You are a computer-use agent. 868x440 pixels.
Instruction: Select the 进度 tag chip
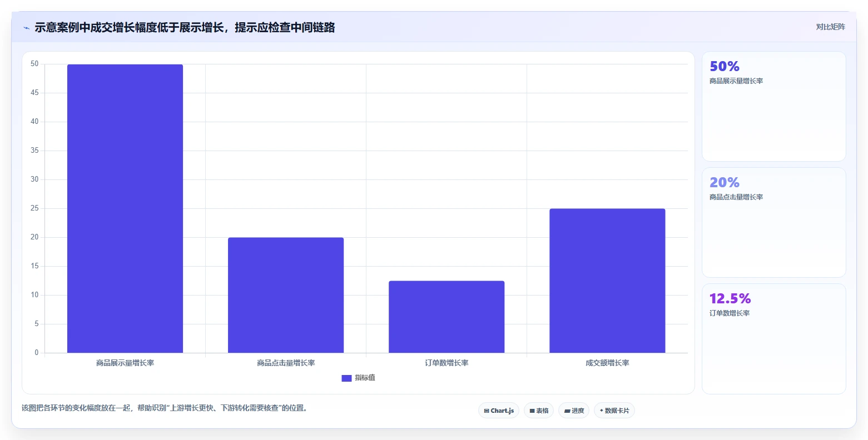tap(574, 411)
